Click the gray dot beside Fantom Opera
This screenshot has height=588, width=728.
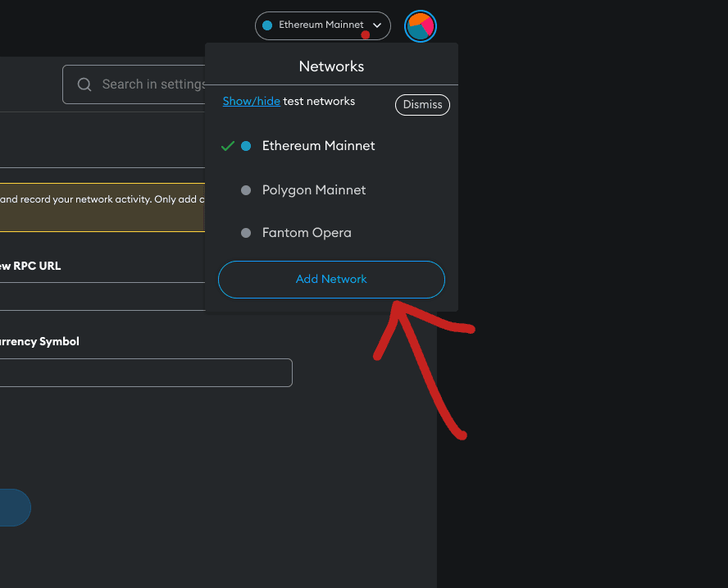pyautogui.click(x=246, y=233)
